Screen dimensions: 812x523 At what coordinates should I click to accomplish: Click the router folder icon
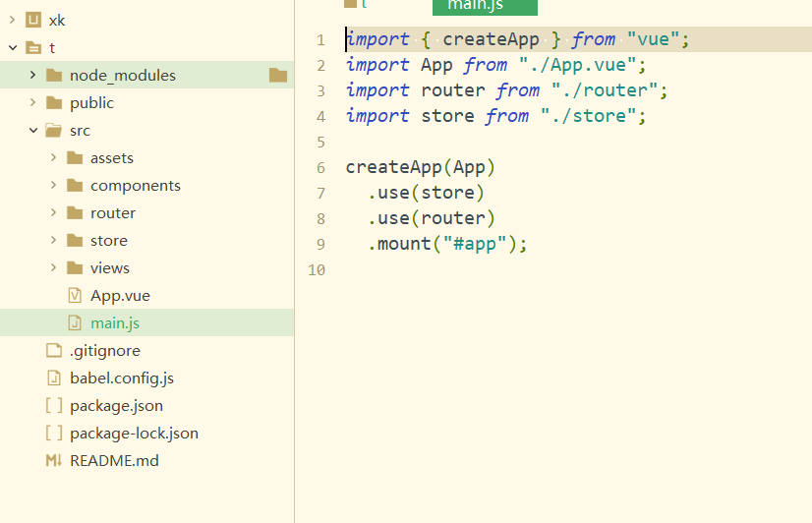tap(75, 212)
